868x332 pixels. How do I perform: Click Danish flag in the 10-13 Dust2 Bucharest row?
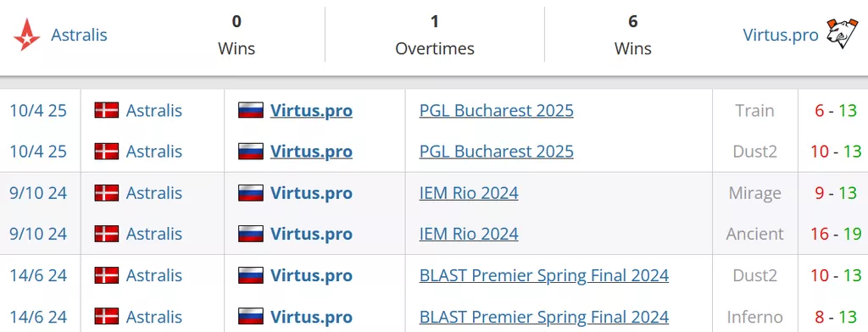[106, 151]
